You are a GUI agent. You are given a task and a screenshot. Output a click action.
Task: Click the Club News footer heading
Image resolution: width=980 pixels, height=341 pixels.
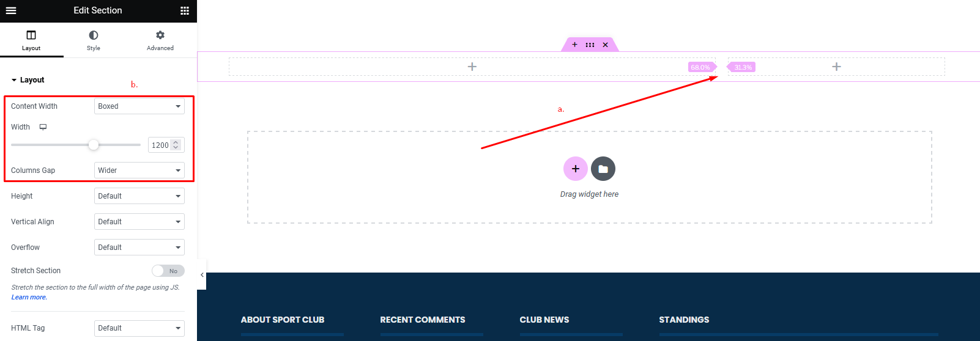[544, 320]
